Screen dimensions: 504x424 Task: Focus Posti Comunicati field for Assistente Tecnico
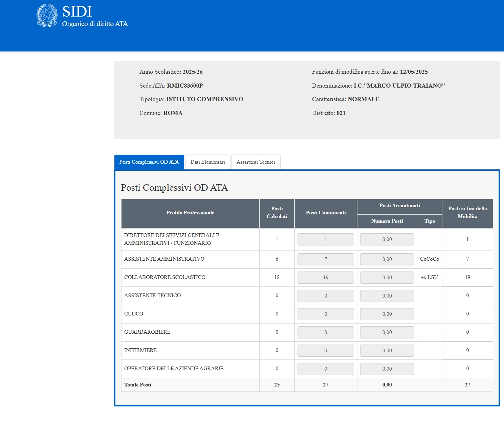click(325, 296)
